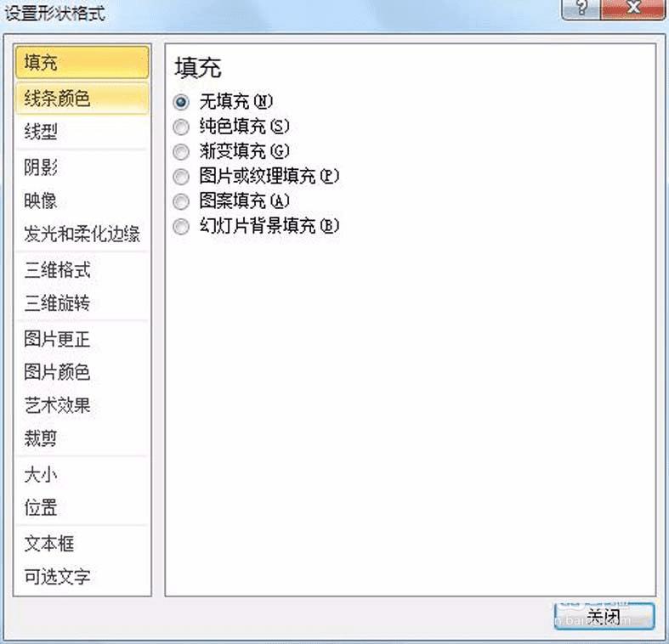669x644 pixels.
Task: Open 三维旋转 rotation options
Action: 82,302
